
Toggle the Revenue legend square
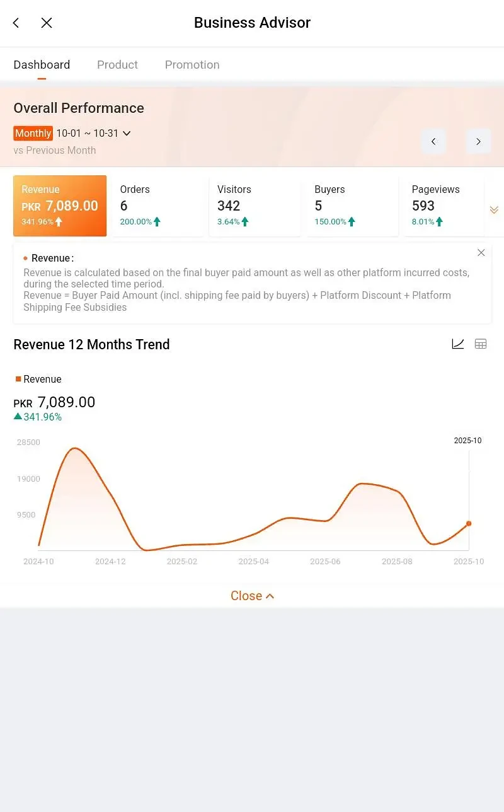[19, 379]
